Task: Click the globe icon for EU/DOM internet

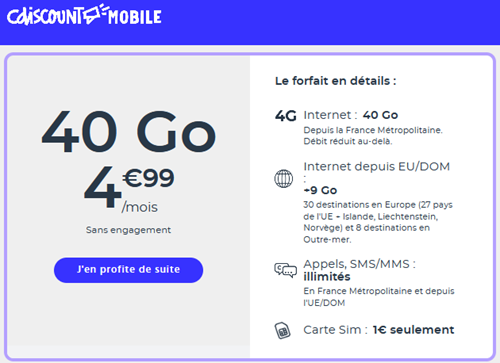Action: click(284, 179)
